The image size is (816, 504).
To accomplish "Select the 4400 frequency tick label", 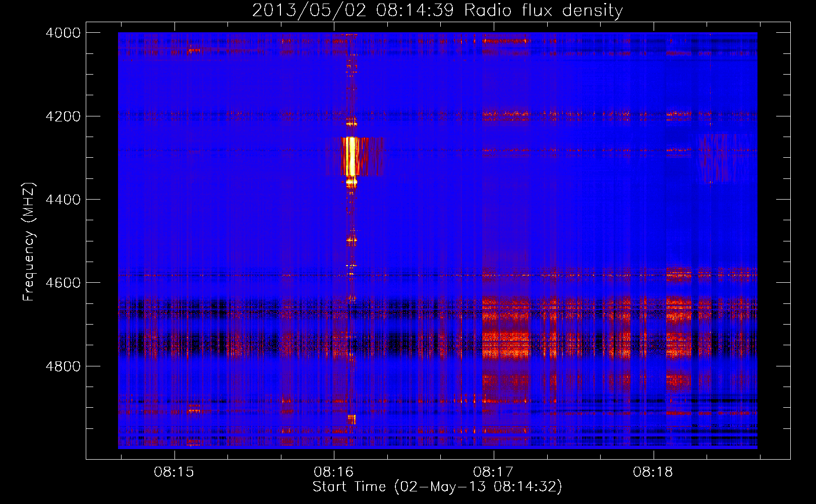I will pyautogui.click(x=63, y=200).
